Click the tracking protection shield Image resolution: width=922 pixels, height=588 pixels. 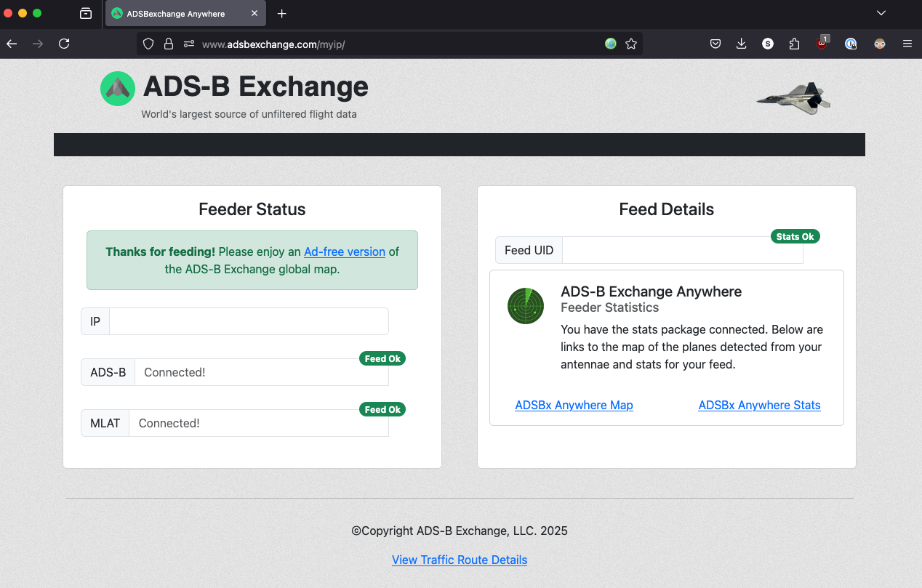[148, 44]
